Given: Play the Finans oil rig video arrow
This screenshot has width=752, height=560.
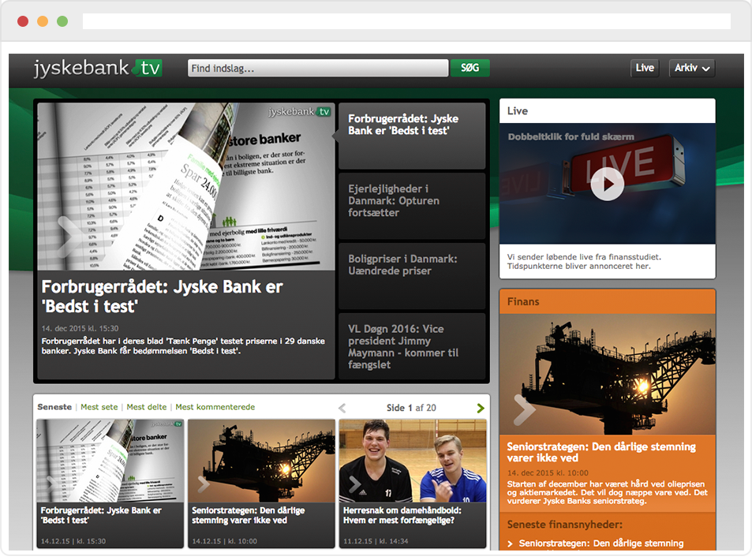Looking at the screenshot, I should click(524, 410).
